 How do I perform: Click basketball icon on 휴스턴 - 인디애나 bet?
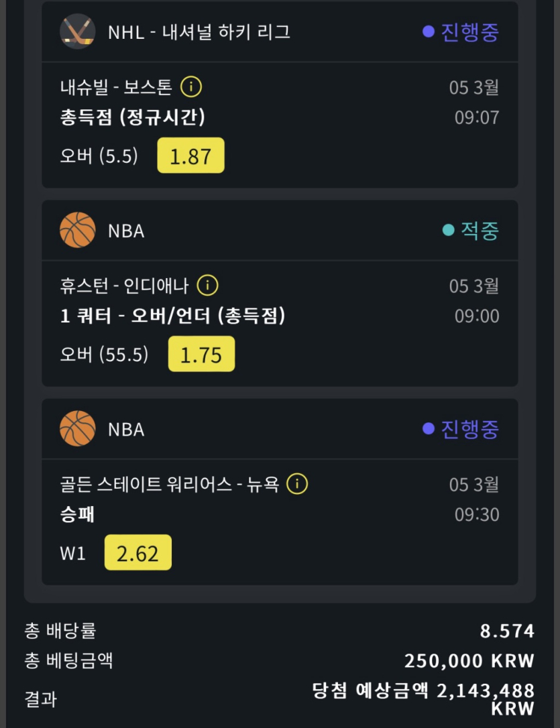[x=78, y=231]
